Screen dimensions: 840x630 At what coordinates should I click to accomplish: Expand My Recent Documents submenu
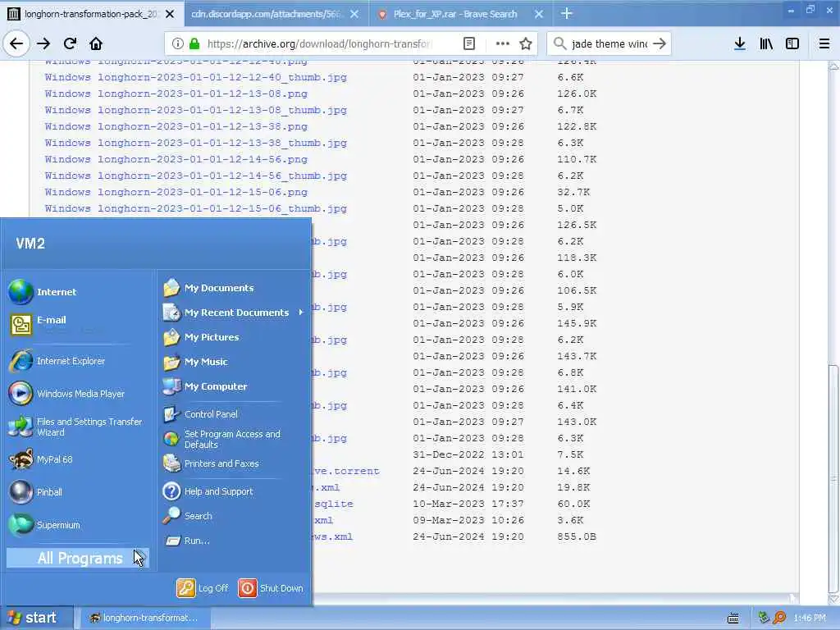[234, 313]
